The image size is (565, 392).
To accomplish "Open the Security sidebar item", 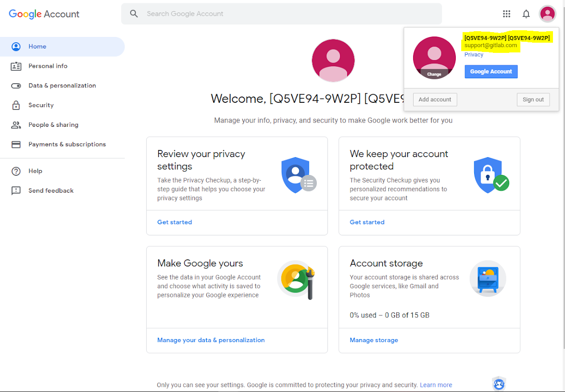I will [41, 105].
